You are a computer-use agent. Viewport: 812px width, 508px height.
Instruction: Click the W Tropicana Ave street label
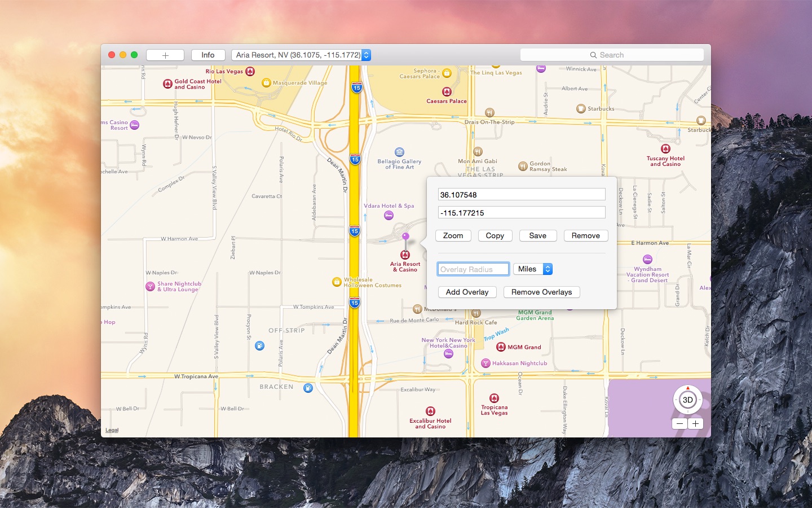(x=196, y=376)
